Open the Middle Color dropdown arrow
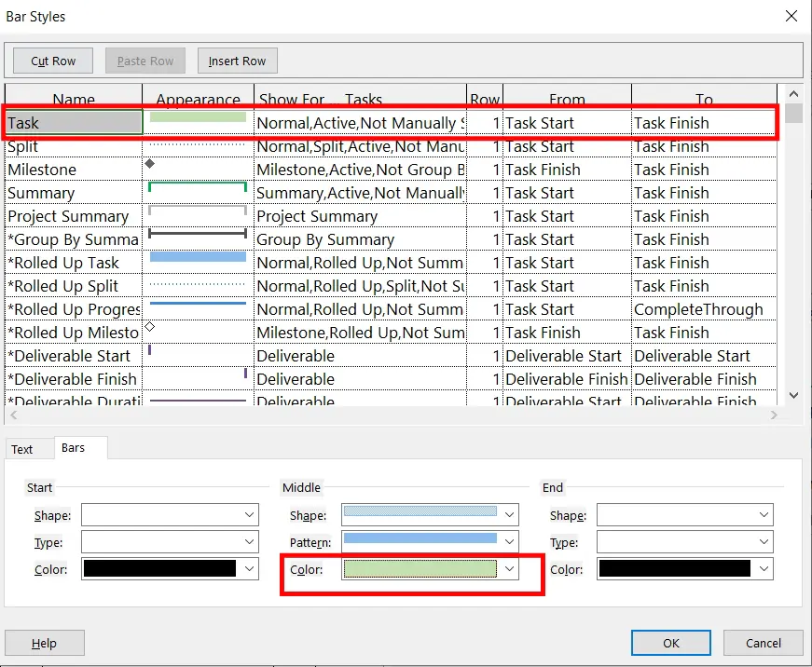Viewport: 812px width, 667px height. pyautogui.click(x=510, y=568)
